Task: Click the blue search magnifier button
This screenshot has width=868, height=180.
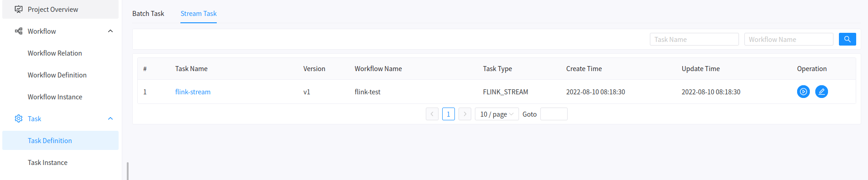Action: pyautogui.click(x=847, y=39)
